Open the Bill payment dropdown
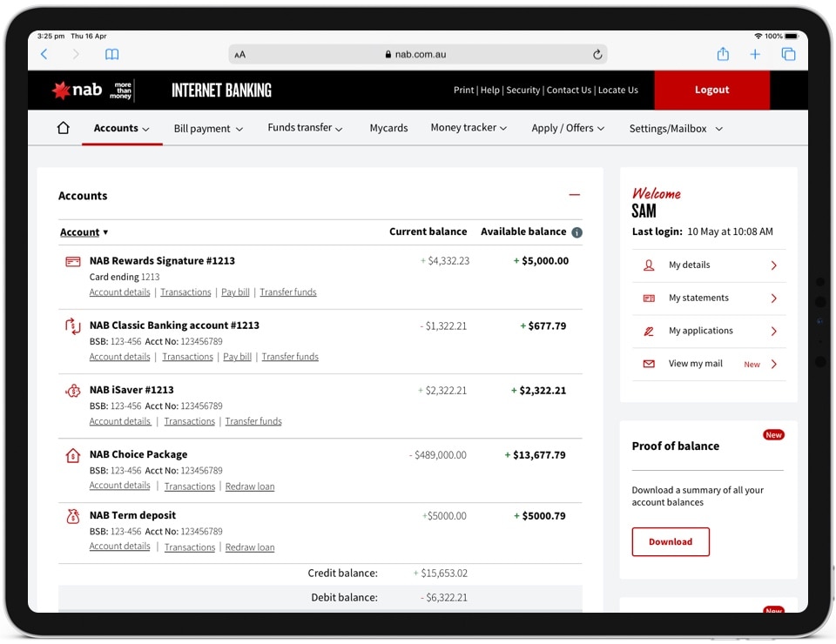The image size is (836, 644). [208, 129]
